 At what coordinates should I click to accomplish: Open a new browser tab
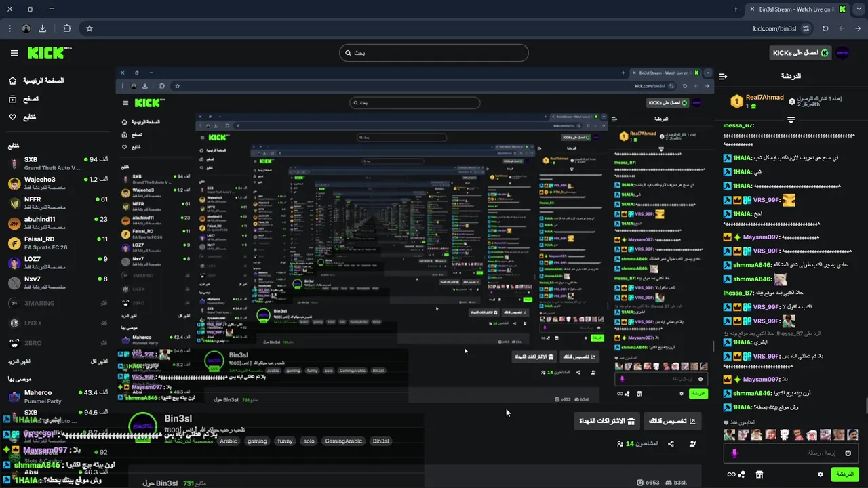pos(736,9)
